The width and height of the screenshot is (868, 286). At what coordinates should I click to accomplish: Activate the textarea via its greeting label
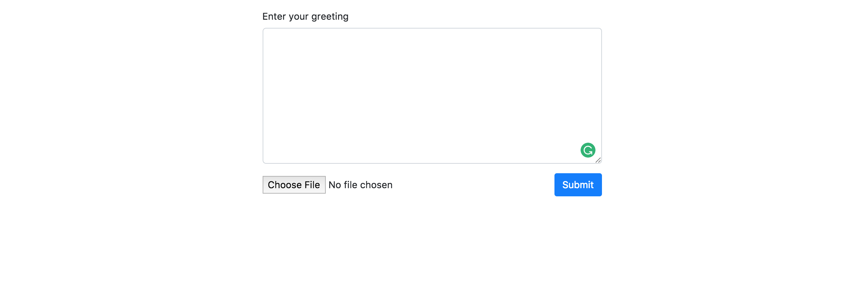pos(305,16)
